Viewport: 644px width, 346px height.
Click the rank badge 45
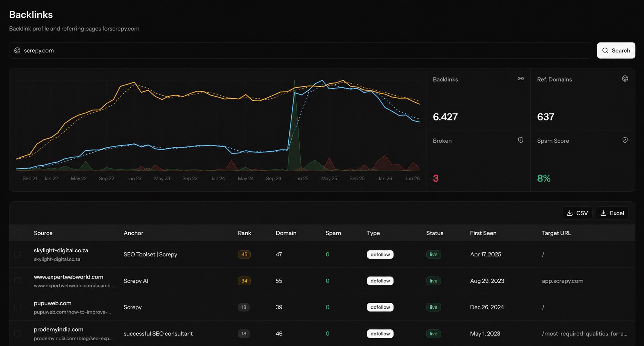point(244,255)
